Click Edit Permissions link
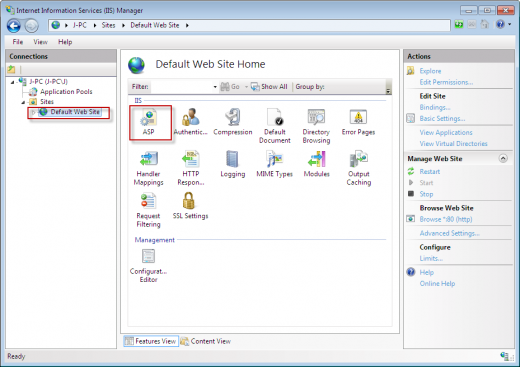520x367 pixels. pos(446,82)
